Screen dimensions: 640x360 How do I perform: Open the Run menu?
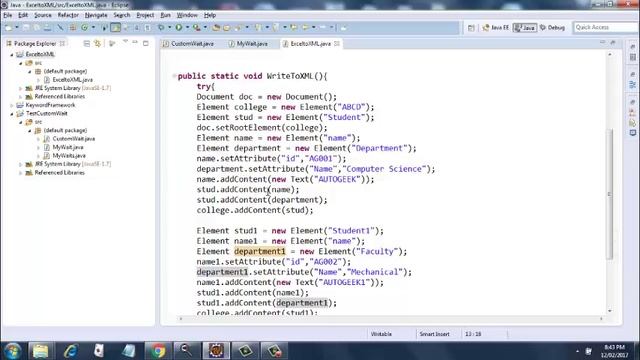165,15
